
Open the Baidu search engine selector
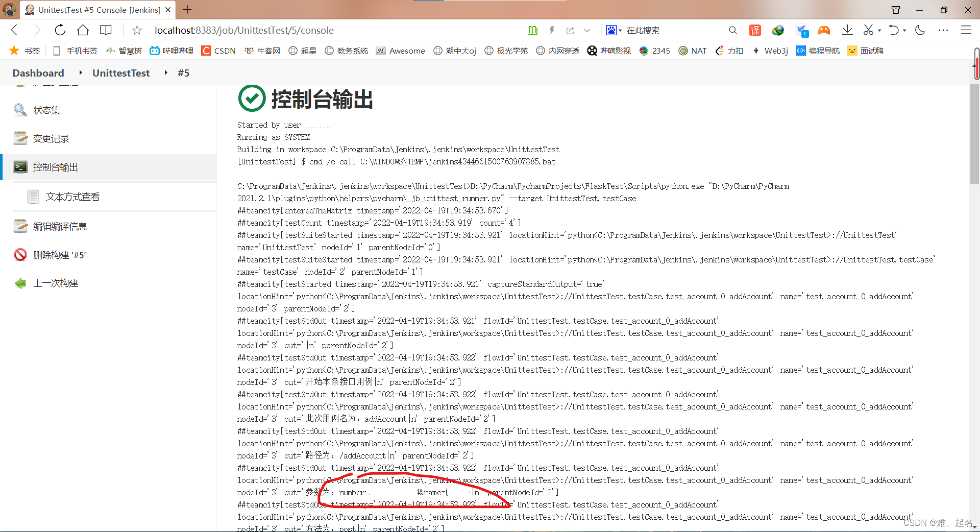click(614, 31)
